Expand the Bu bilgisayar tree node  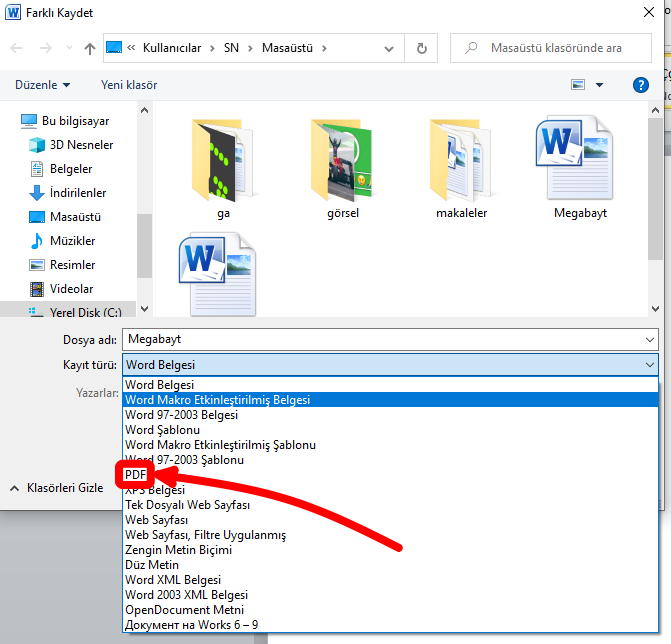click(x=10, y=121)
